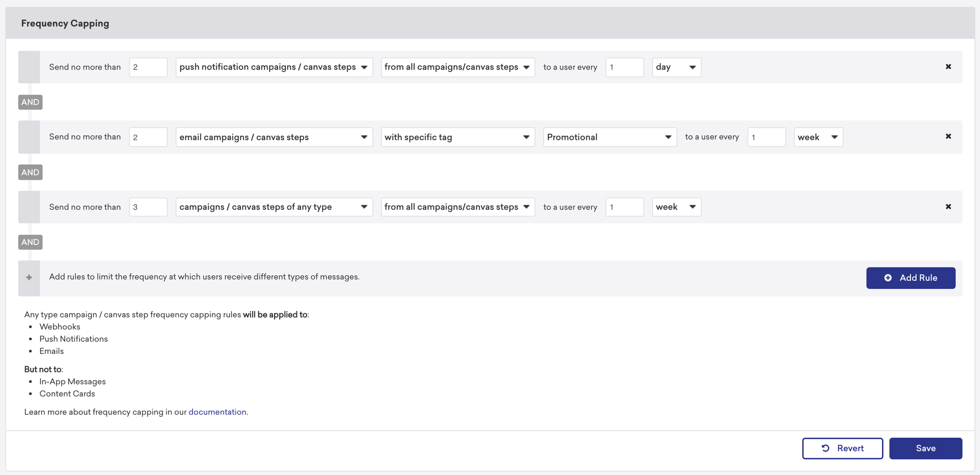Choose a different tag from Promotional dropdown
980x475 pixels.
609,137
